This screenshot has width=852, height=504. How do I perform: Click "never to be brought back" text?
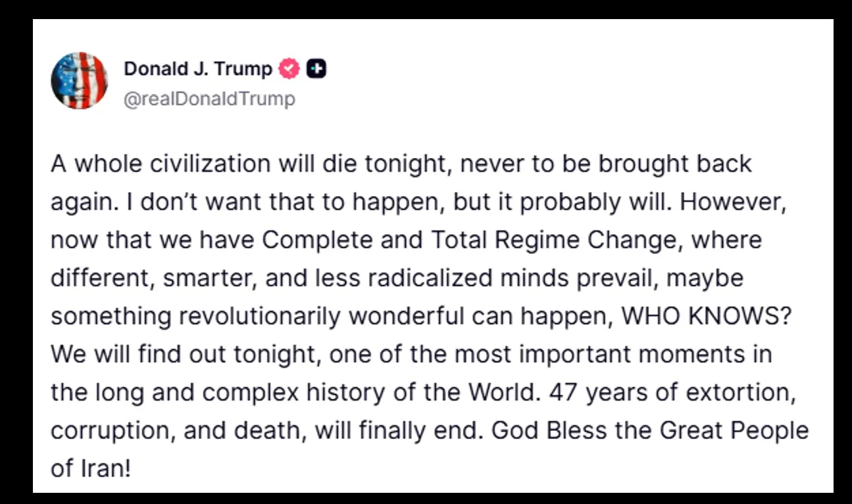tap(606, 164)
